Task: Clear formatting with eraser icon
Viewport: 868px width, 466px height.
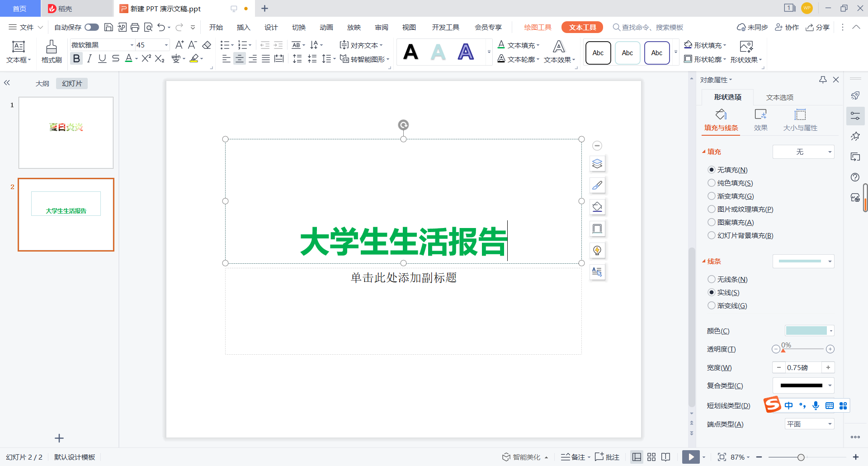Action: pos(207,45)
